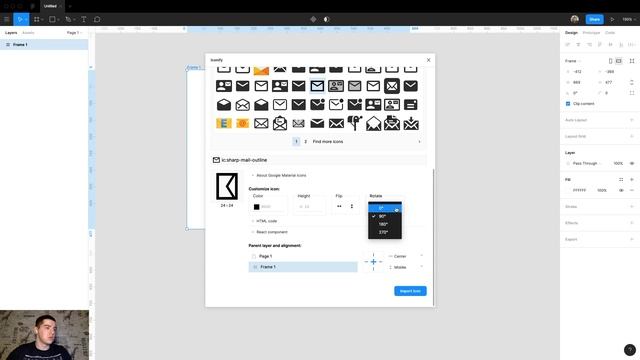Open the help question mark button
This screenshot has height=360, width=640.
tap(630, 350)
